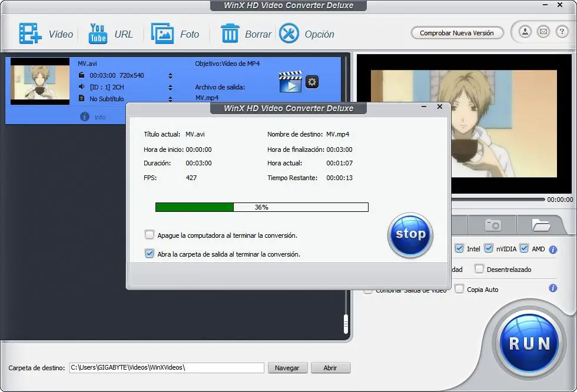Click the audio speaker icon for 2CH
This screenshot has width=577, height=392.
pos(82,87)
